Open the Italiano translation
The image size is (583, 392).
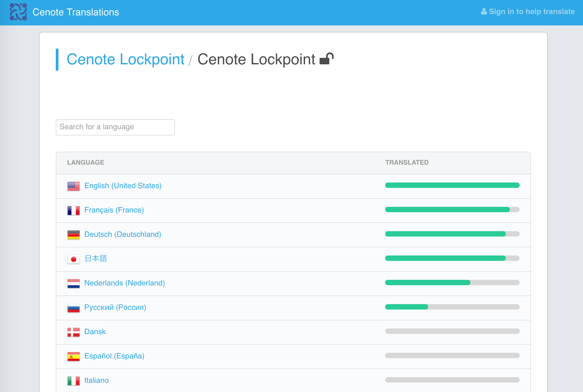coord(96,380)
